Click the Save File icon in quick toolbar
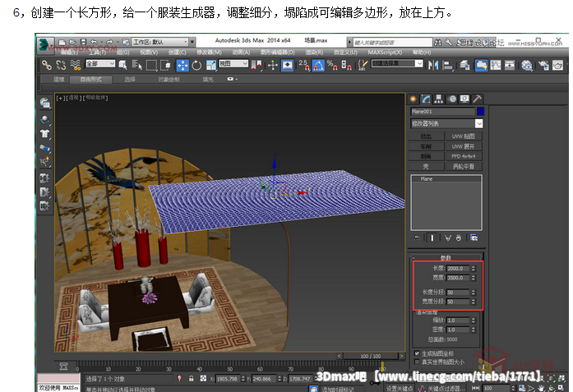This screenshot has width=573, height=392. (83, 42)
